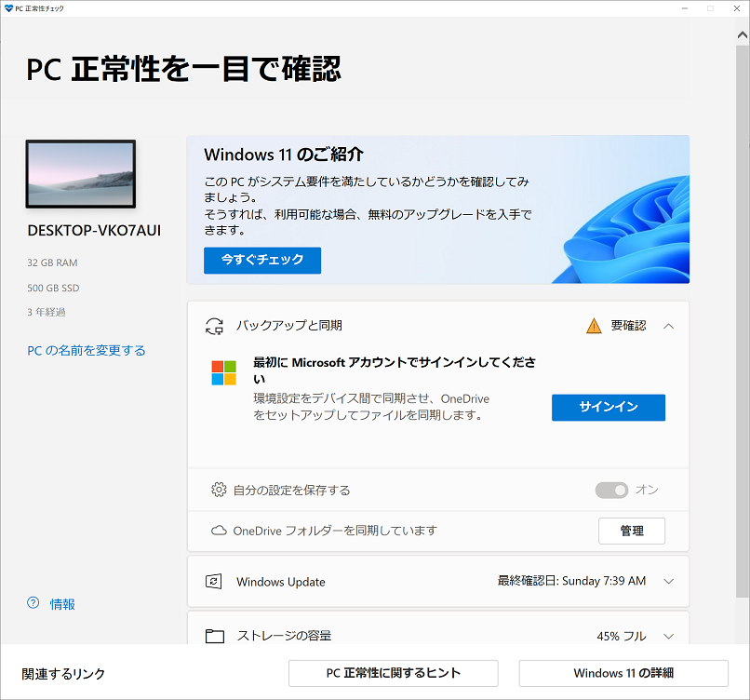
Task: Click the OneDrive フォルダーを同期しています text
Action: [335, 531]
